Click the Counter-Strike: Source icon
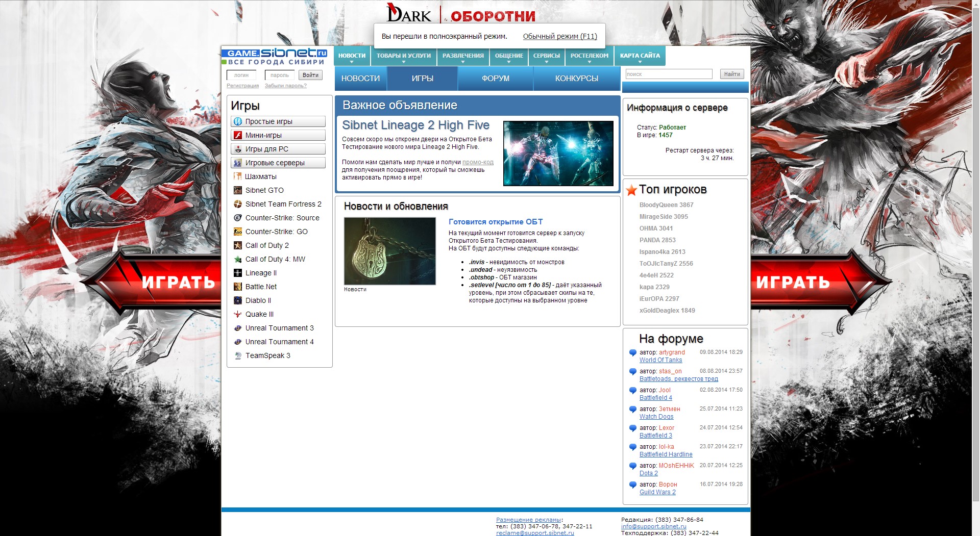Screen dimensions: 980x536 (x=237, y=218)
